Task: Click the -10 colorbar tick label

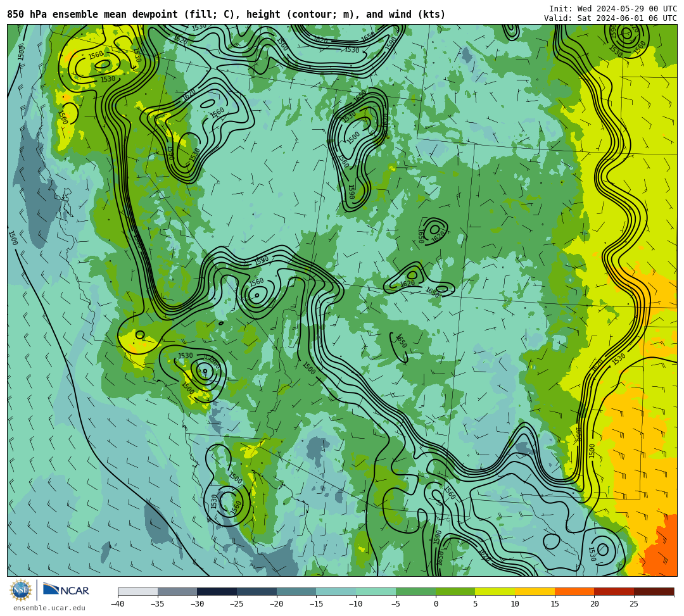Action: [356, 604]
